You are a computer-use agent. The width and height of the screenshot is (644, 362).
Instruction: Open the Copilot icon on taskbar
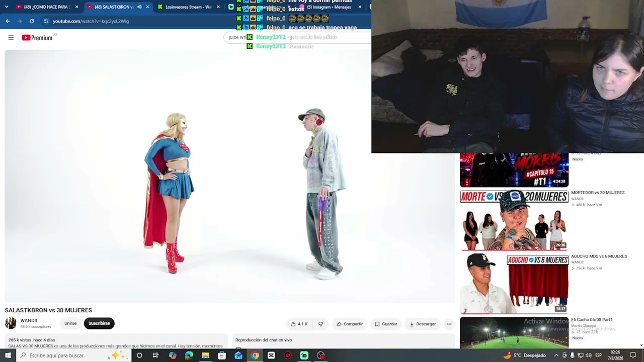point(173,355)
